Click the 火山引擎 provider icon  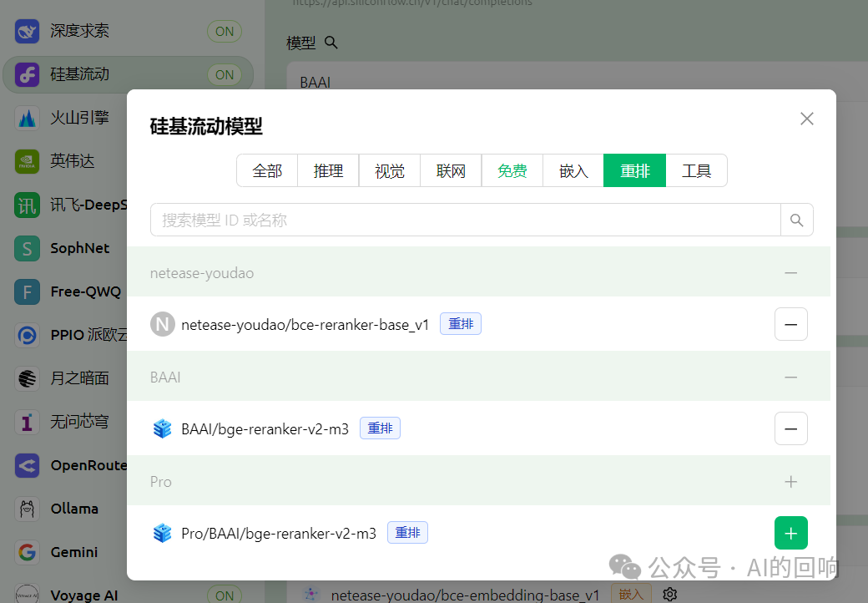tap(27, 118)
